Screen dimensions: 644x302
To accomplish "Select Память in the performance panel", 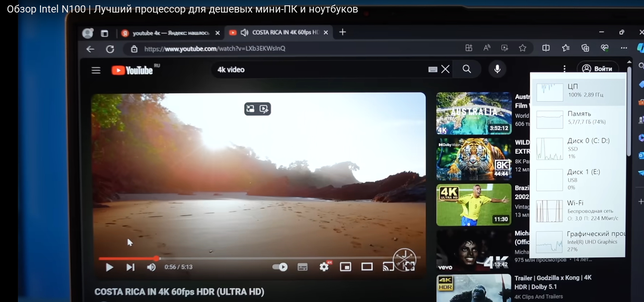I will [x=579, y=119].
